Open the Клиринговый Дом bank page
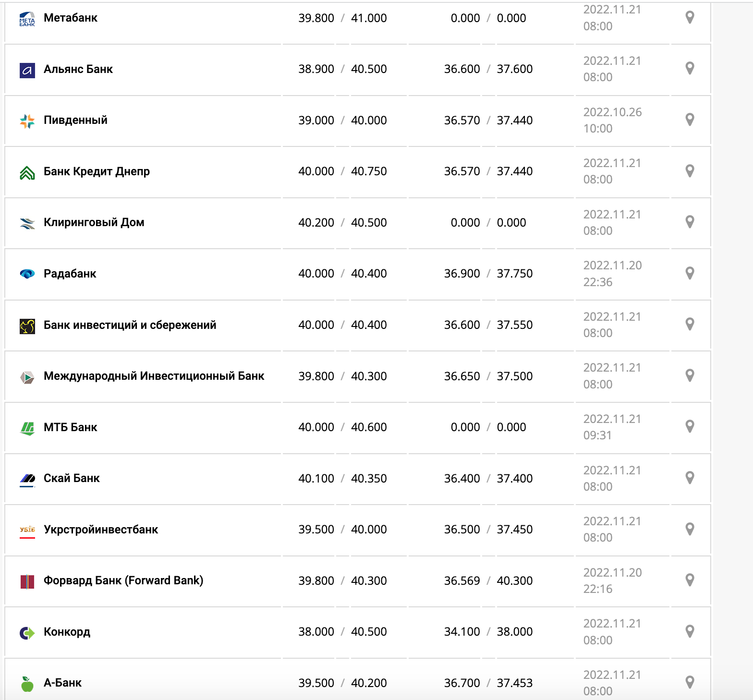Screen dimensions: 753x700 [x=94, y=222]
